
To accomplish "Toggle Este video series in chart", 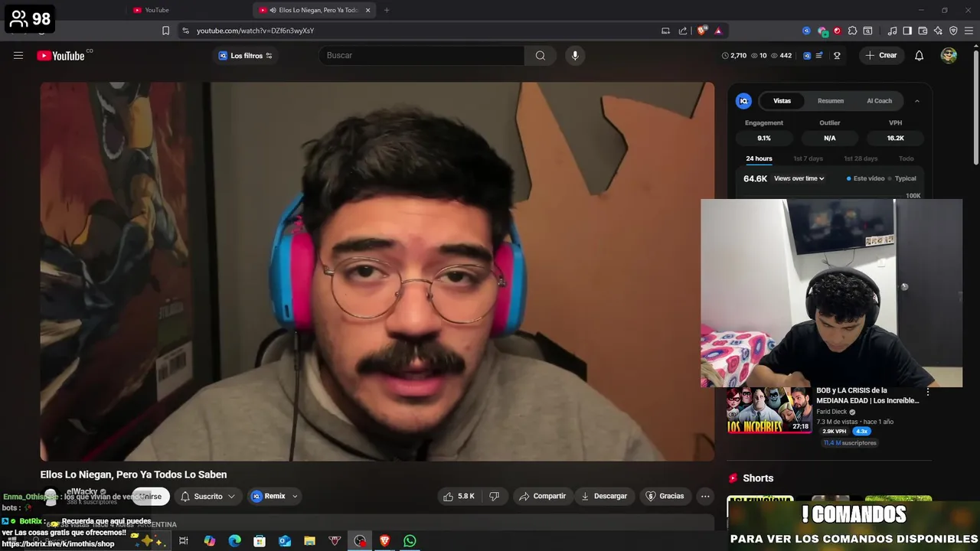I will [x=865, y=178].
